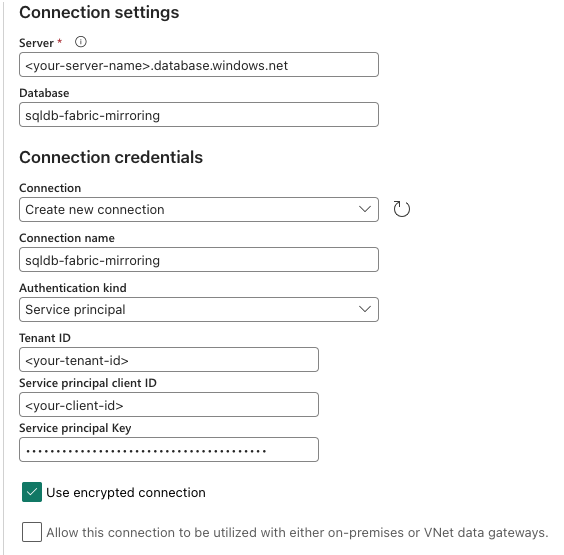Click the Tenant ID input box

point(169,360)
